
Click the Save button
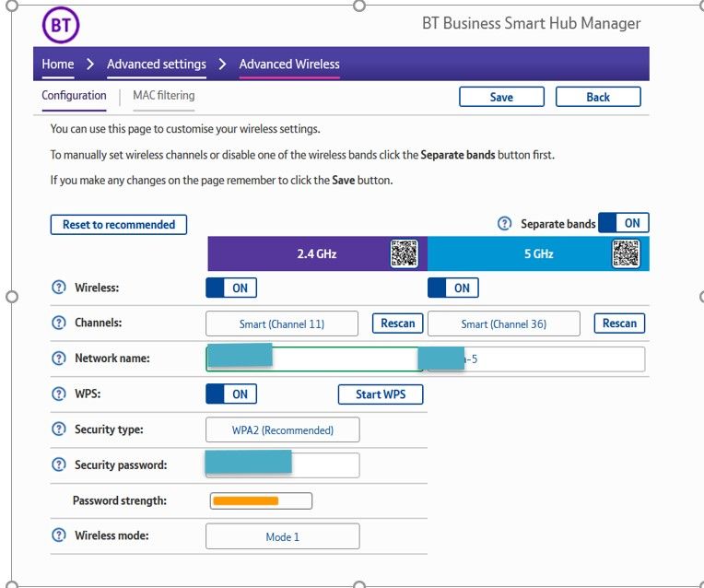tap(501, 97)
